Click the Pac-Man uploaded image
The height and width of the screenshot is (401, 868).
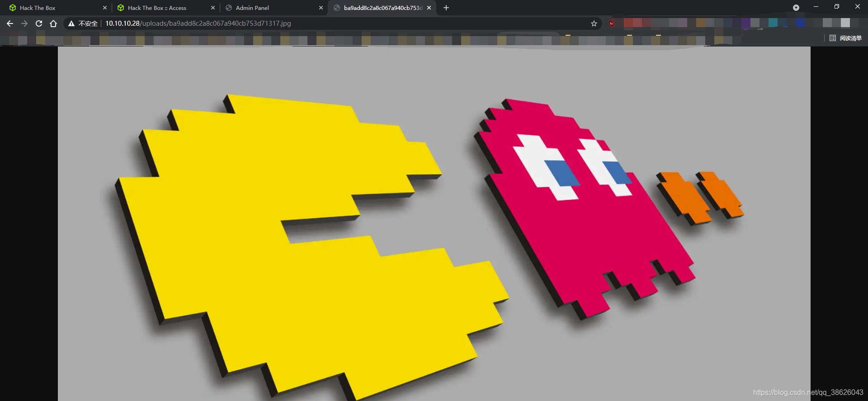pos(434,224)
